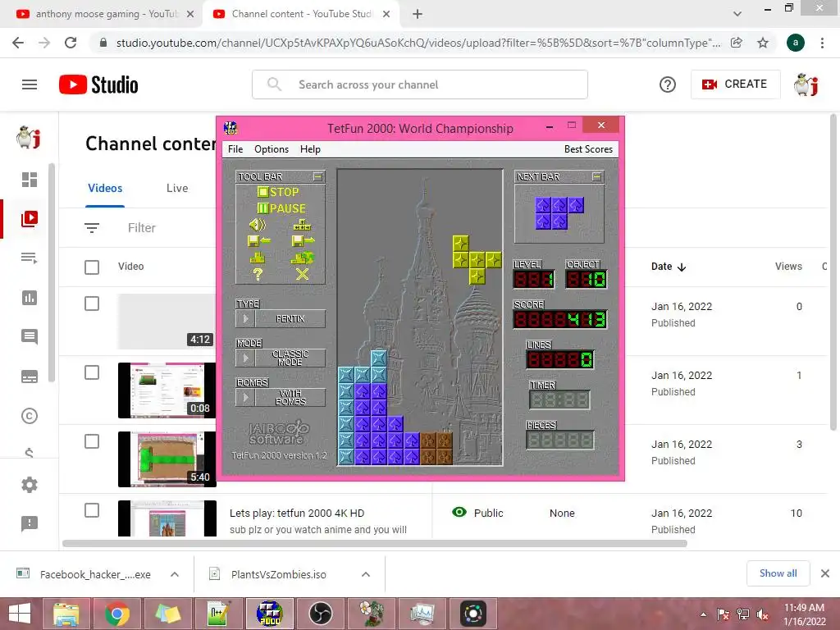The image size is (840, 630).
Task: Pause the game with the PAUSE button
Action: pyautogui.click(x=281, y=208)
